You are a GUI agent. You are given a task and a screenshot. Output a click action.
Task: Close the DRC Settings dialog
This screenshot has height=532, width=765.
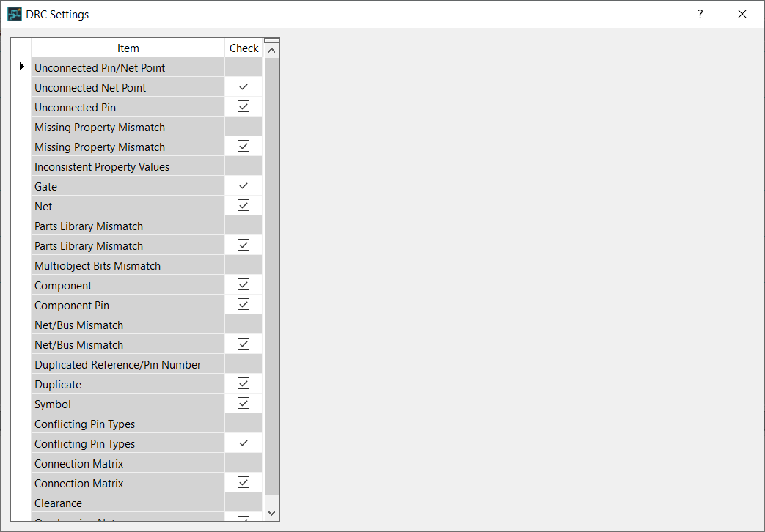pyautogui.click(x=742, y=14)
